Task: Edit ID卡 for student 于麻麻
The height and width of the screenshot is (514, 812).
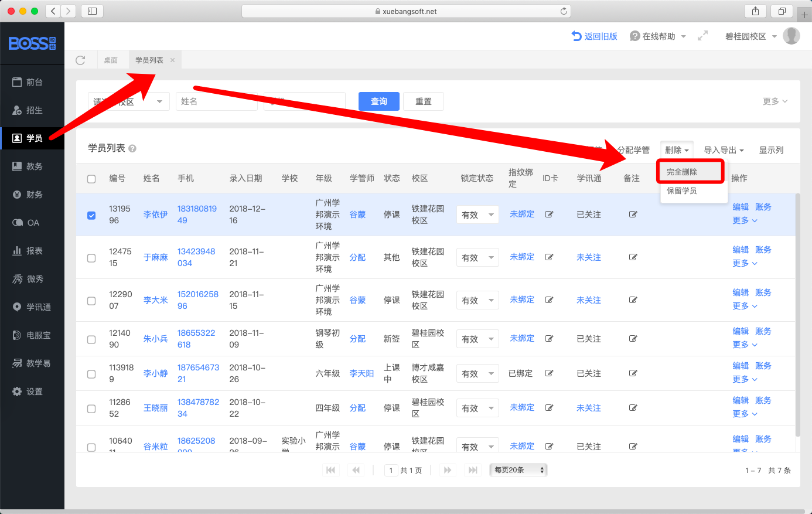Action: (x=549, y=257)
